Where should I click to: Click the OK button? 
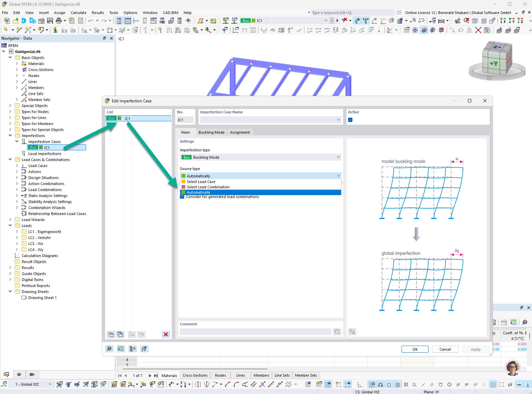pos(415,349)
